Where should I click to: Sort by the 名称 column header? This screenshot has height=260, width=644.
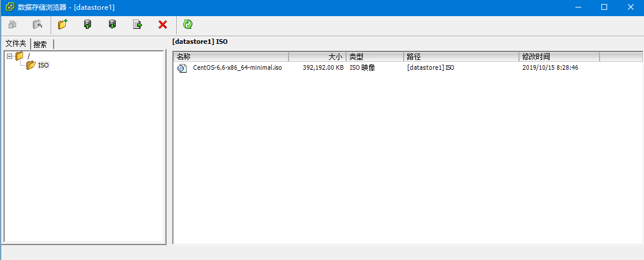(231, 56)
